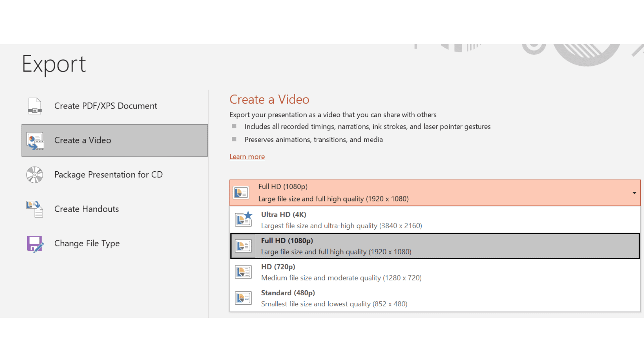
Task: Click 'Largest file size and ultra-high quality' text
Action: (x=341, y=226)
